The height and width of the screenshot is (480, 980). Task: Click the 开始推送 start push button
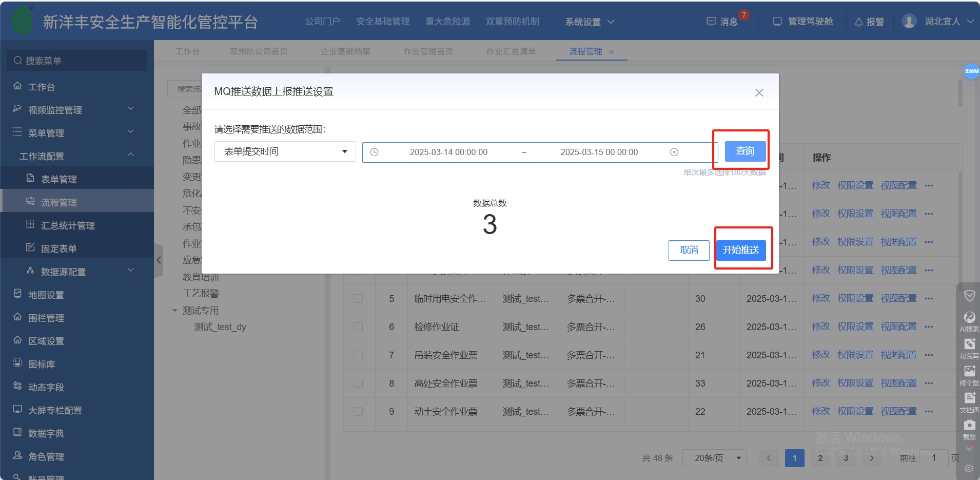click(x=741, y=250)
